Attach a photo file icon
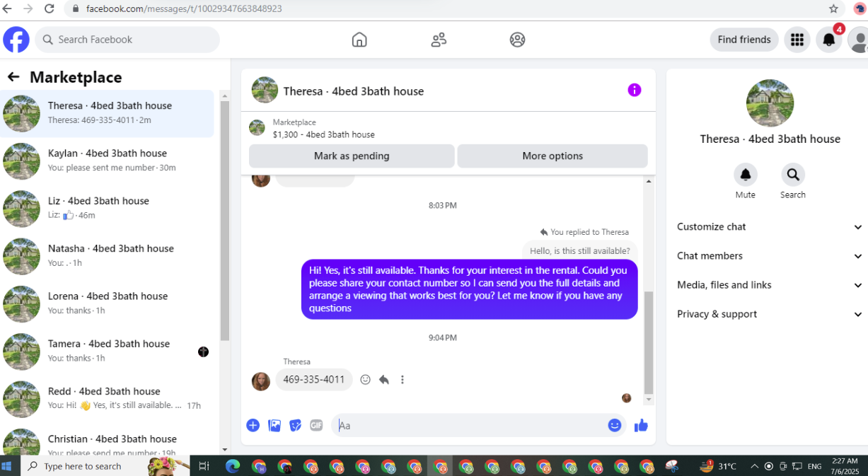Screen dimensions: 868x476 274,425
